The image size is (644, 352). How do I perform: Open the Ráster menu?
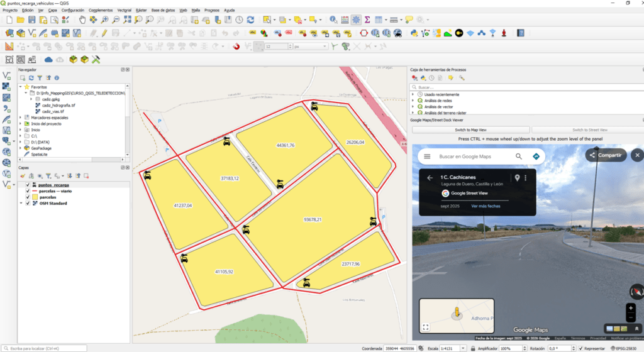pyautogui.click(x=142, y=10)
